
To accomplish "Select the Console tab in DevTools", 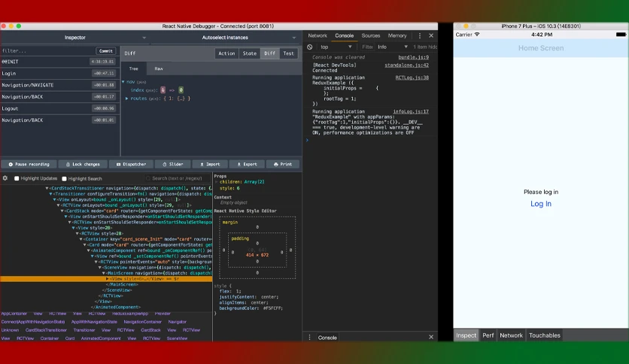I will pyautogui.click(x=344, y=35).
